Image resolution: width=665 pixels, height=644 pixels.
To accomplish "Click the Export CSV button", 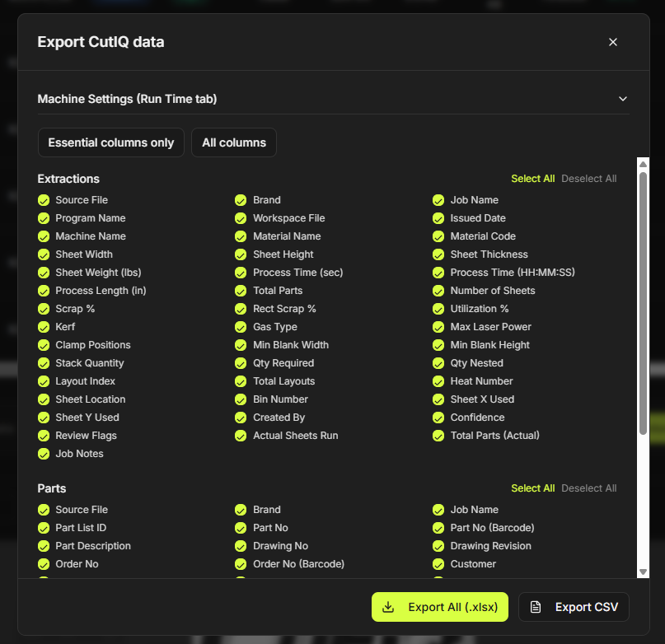I will [574, 607].
